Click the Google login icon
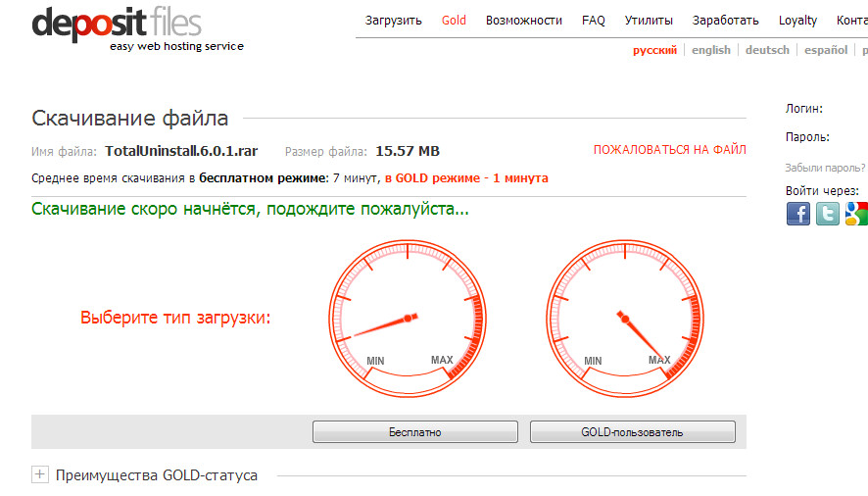 pos(856,214)
